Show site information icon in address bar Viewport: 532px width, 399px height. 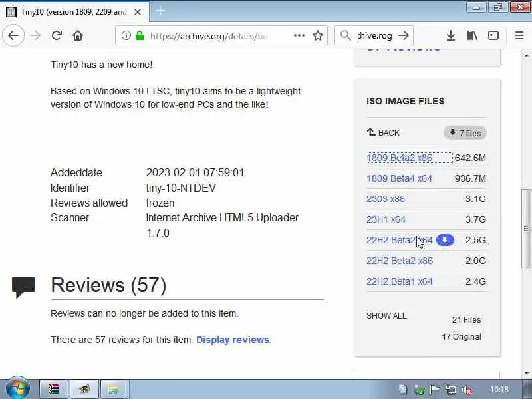pyautogui.click(x=126, y=35)
